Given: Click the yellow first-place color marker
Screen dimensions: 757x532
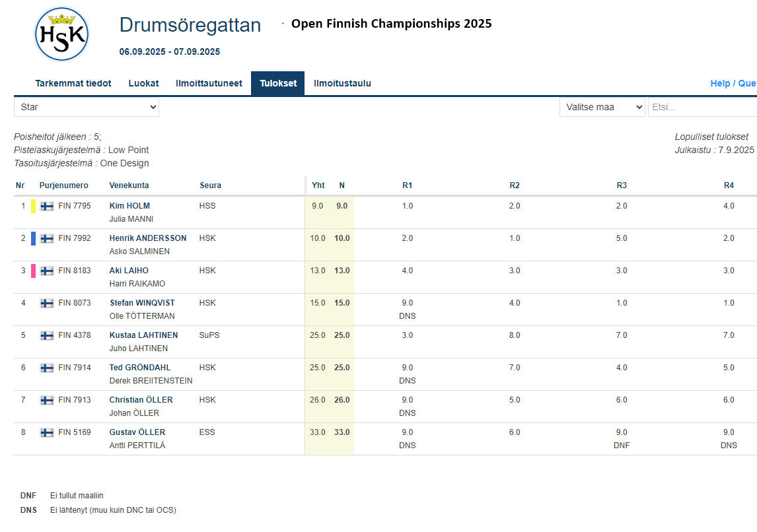Looking at the screenshot, I should 33,206.
